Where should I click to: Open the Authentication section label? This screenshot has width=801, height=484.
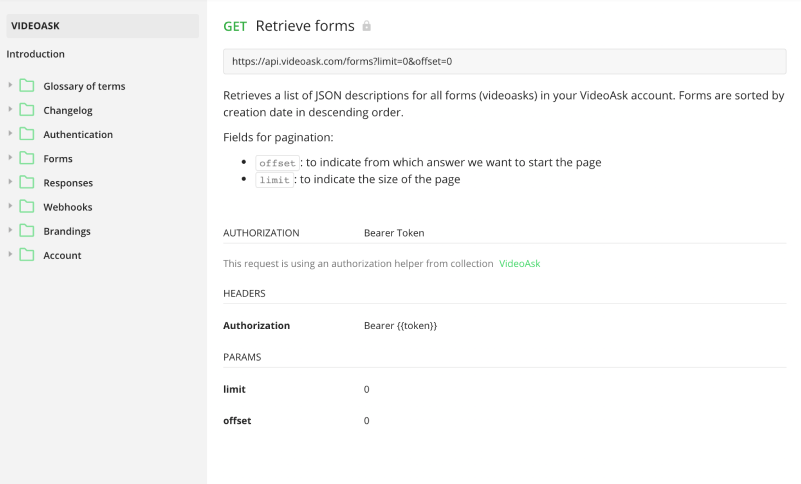[x=78, y=134]
